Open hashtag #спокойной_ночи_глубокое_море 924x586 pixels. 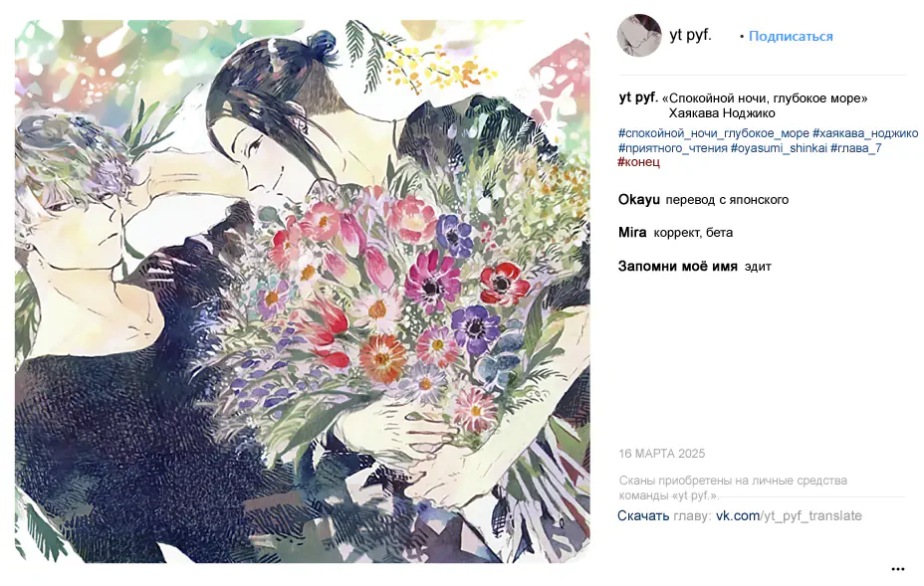click(713, 133)
